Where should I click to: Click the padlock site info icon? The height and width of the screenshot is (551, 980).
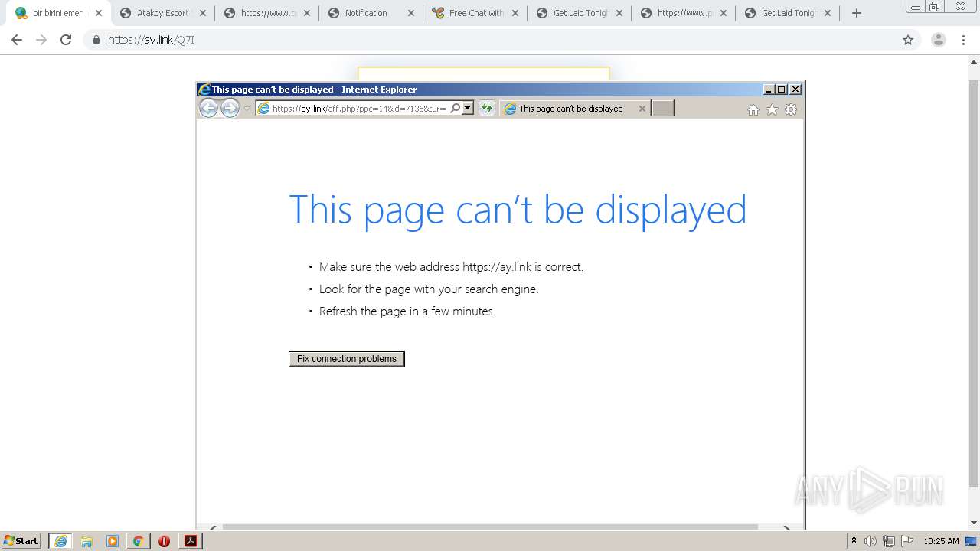(x=96, y=40)
